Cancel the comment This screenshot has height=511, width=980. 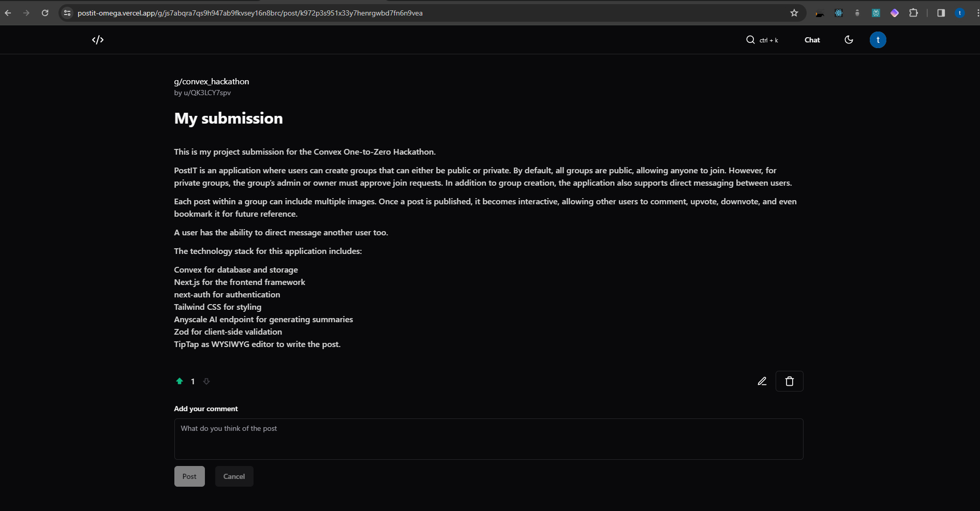point(234,476)
